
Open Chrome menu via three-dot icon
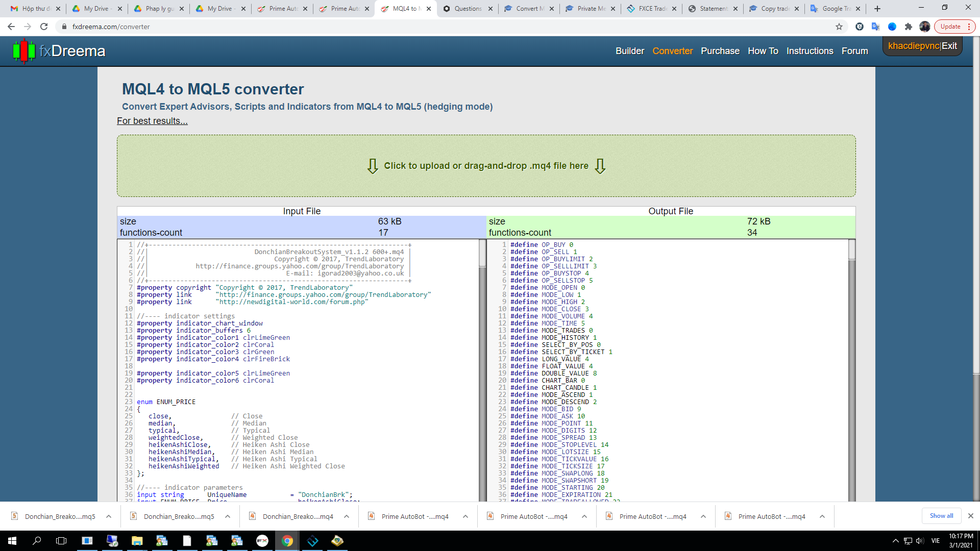969,27
